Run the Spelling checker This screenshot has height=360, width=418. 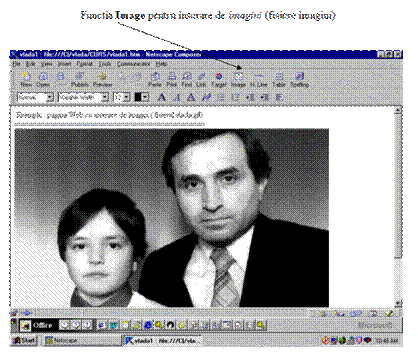(x=299, y=80)
